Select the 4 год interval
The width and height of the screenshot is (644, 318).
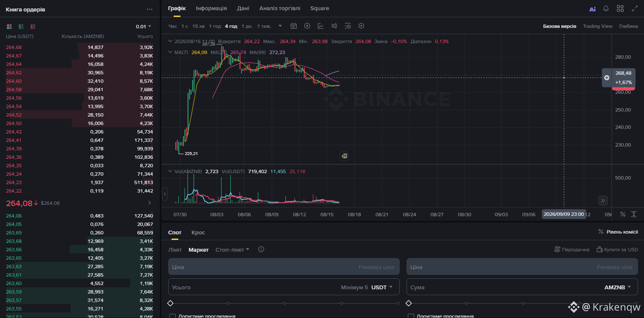231,26
